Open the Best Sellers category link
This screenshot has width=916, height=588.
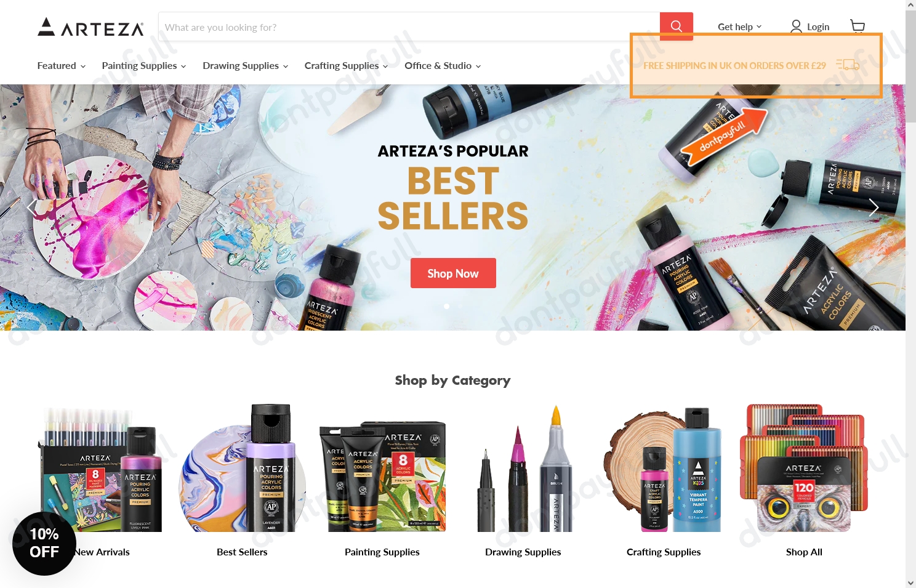coord(242,552)
